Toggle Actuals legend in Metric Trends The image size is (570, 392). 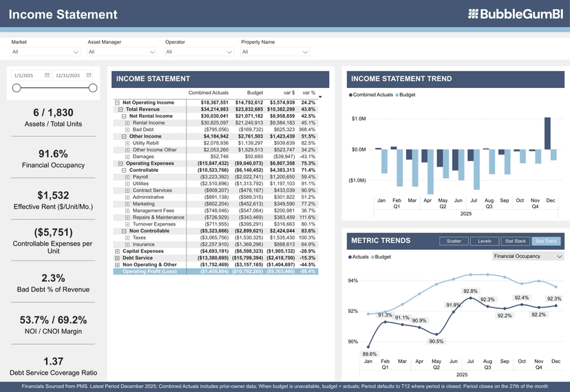[359, 257]
